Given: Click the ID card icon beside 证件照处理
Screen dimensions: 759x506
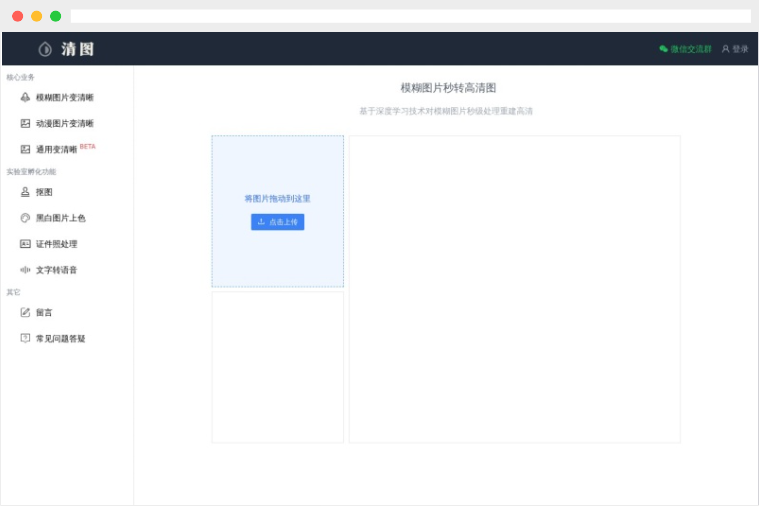Looking at the screenshot, I should click(25, 244).
